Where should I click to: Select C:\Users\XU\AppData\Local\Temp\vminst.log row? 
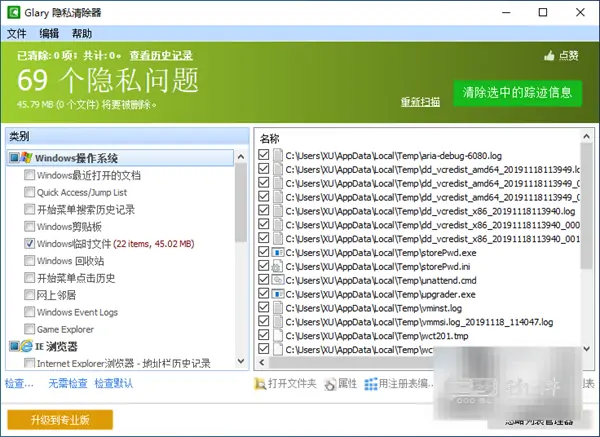(x=418, y=308)
